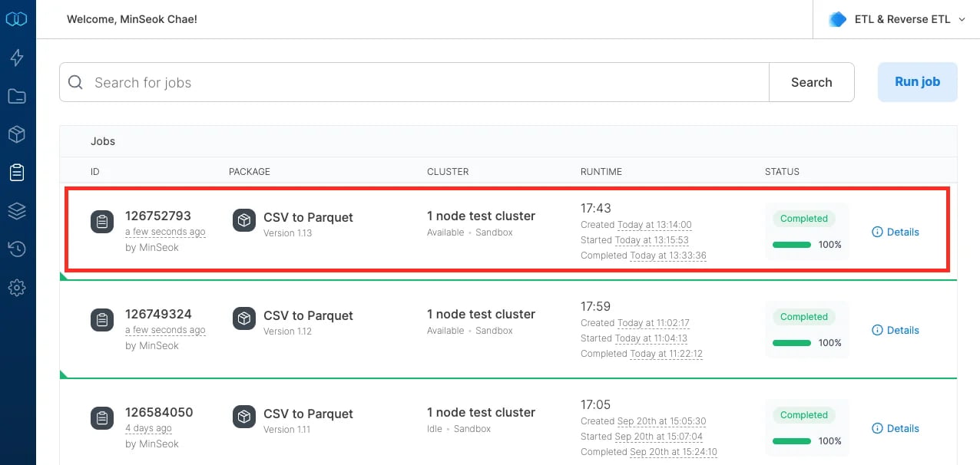The width and height of the screenshot is (980, 465).
Task: Click the job icon for 126752793
Action: click(x=102, y=222)
